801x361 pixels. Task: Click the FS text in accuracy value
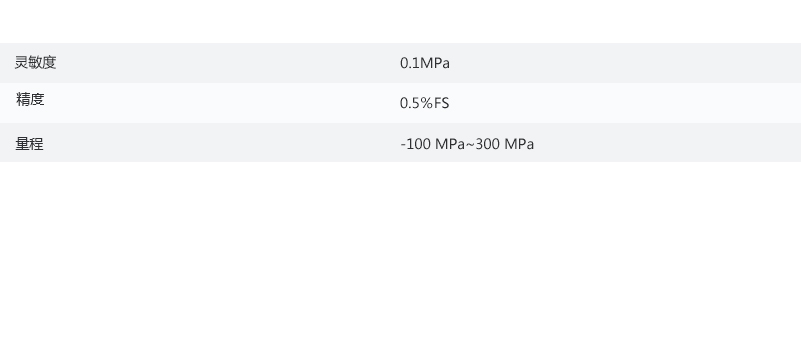point(442,103)
